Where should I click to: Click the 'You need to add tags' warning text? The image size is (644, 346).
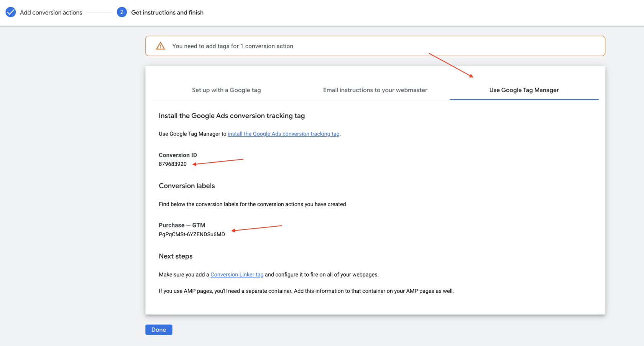point(233,46)
